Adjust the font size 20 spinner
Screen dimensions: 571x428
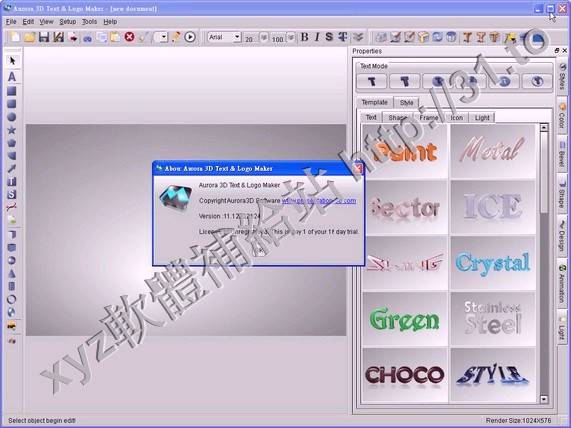click(264, 37)
